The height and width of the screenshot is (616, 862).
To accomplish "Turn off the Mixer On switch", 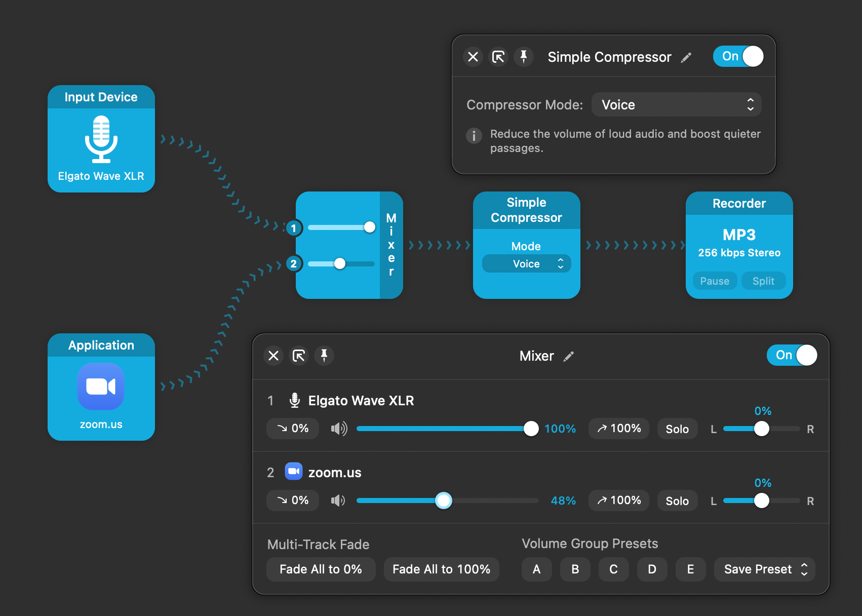I will pos(792,355).
